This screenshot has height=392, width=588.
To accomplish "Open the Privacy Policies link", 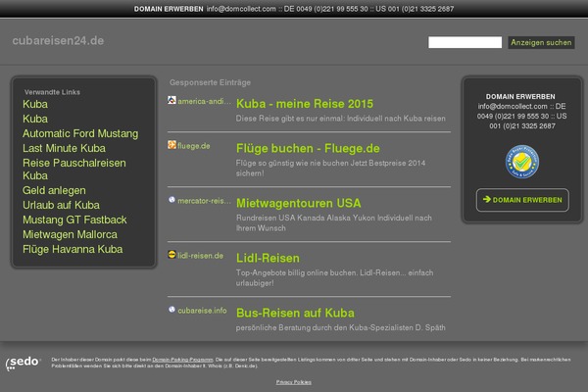I will pyautogui.click(x=294, y=382).
